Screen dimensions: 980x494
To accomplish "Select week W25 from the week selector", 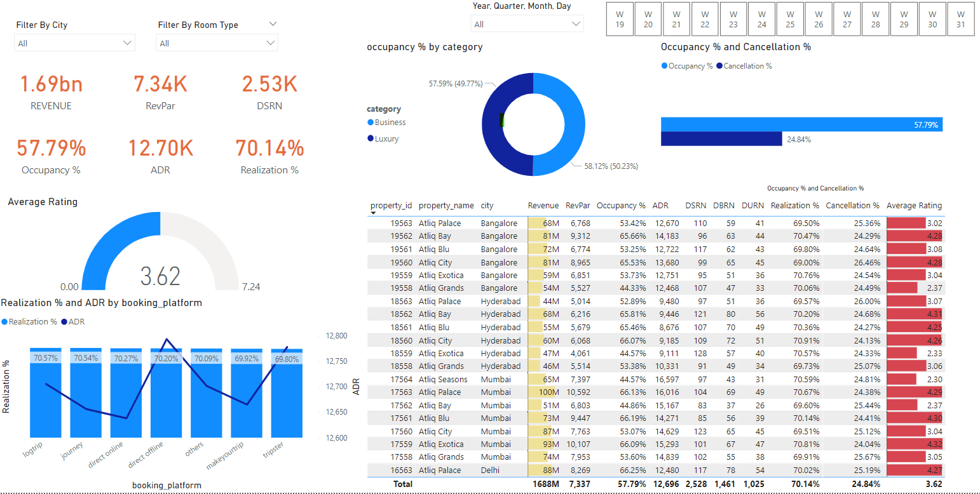I will coord(790,19).
